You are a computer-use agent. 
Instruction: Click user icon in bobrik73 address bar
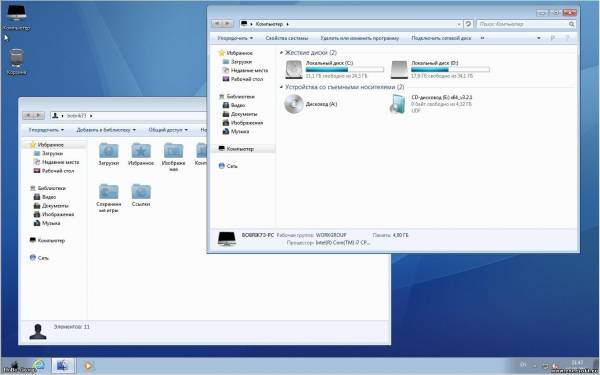pyautogui.click(x=55, y=116)
